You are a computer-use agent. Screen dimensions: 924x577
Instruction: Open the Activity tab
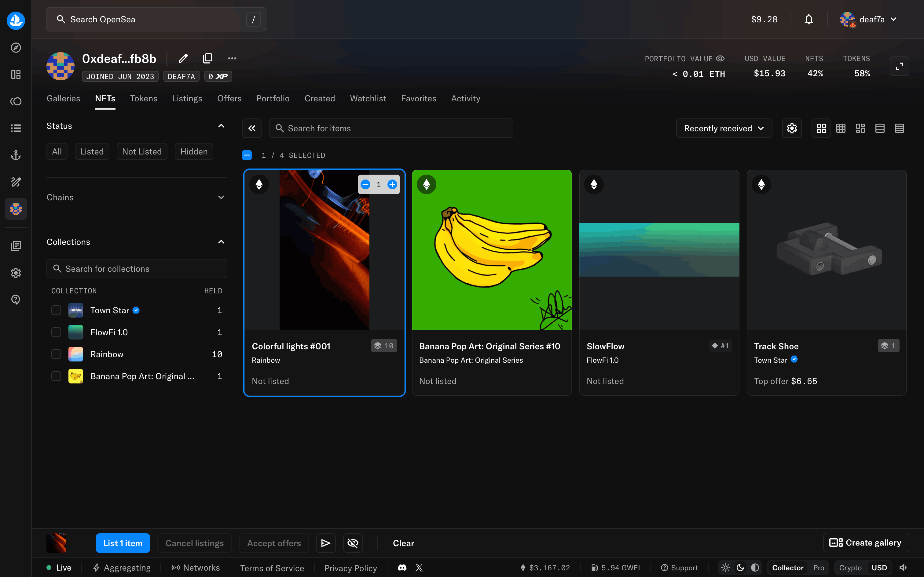point(465,98)
